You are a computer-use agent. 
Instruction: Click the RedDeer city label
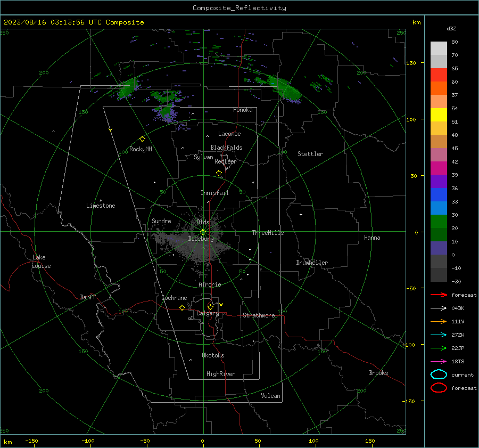click(x=226, y=161)
